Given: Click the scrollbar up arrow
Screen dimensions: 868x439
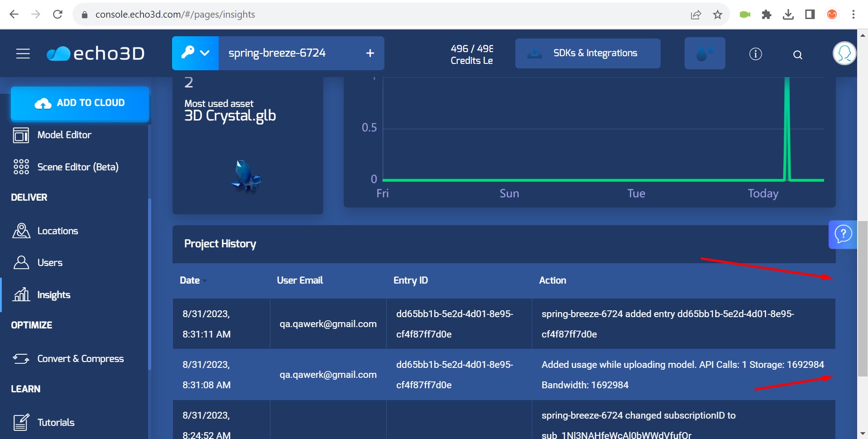Looking at the screenshot, I should (x=863, y=35).
